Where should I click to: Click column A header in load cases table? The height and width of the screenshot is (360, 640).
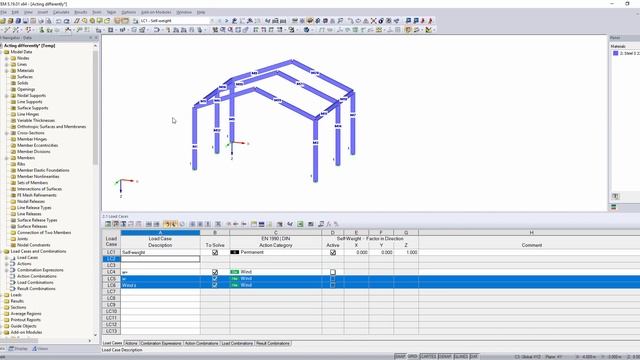(160, 233)
